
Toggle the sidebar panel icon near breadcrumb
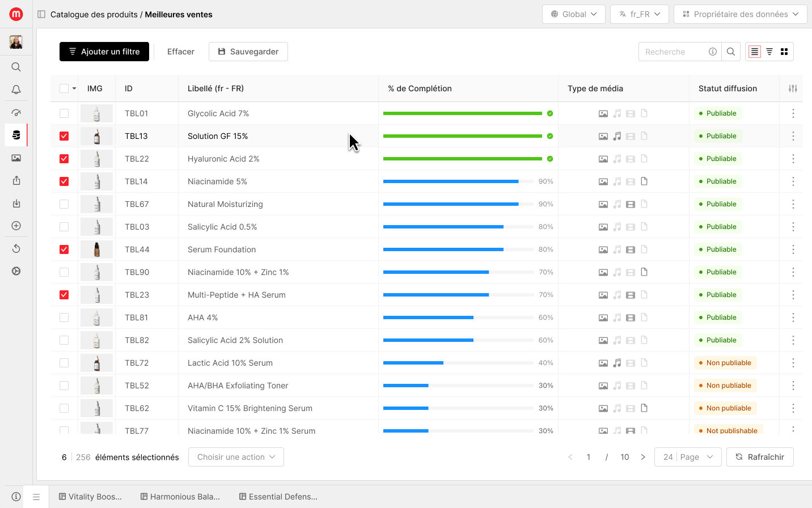(x=41, y=14)
